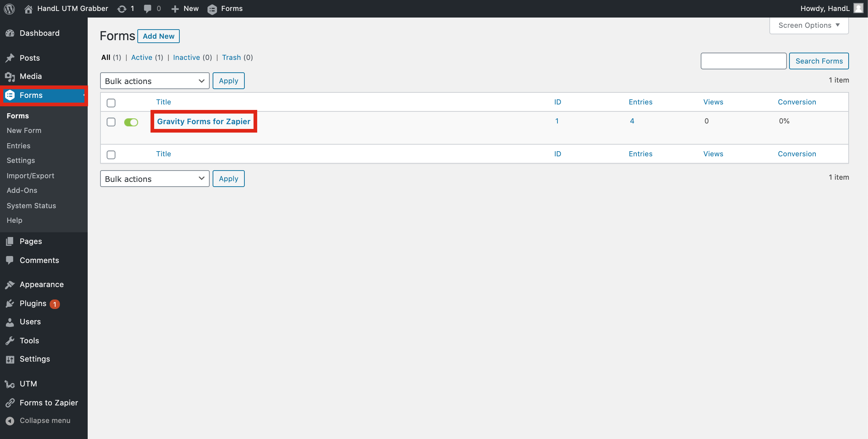The width and height of the screenshot is (868, 439).
Task: Open the bottom Bulk actions dropdown
Action: 155,179
